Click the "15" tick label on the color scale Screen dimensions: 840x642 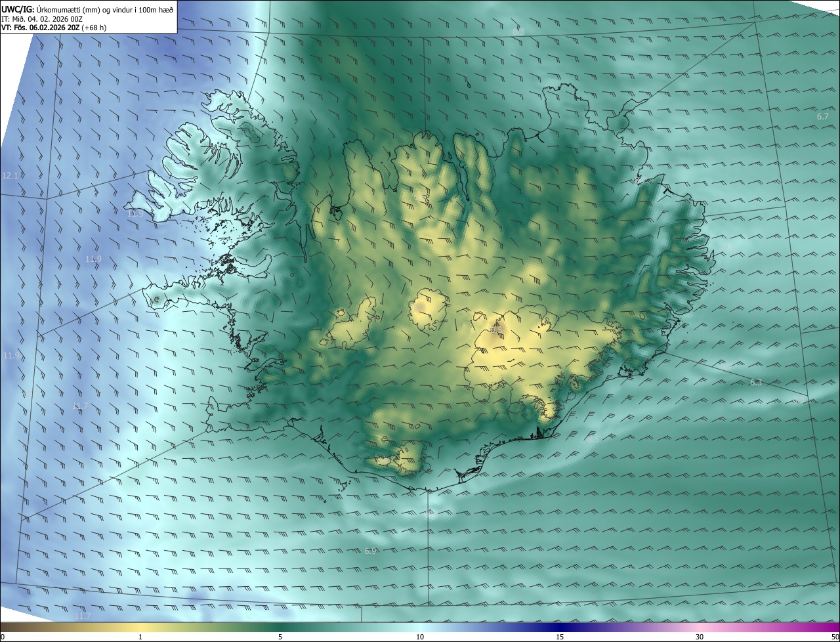coord(560,637)
